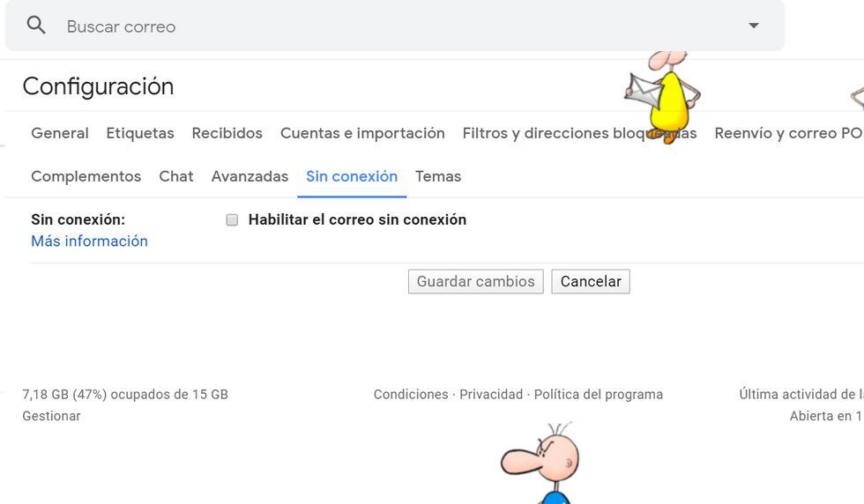Switch to the Chat settings tab

(x=176, y=176)
